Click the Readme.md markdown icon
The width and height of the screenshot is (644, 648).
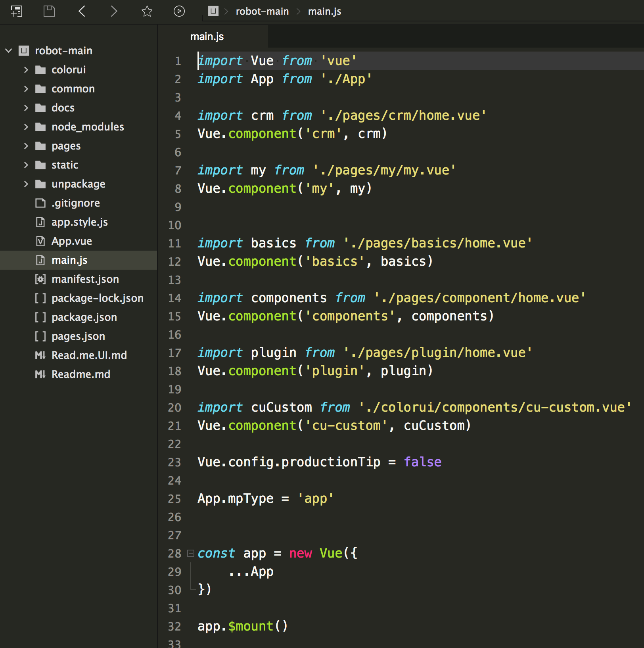pyautogui.click(x=40, y=374)
